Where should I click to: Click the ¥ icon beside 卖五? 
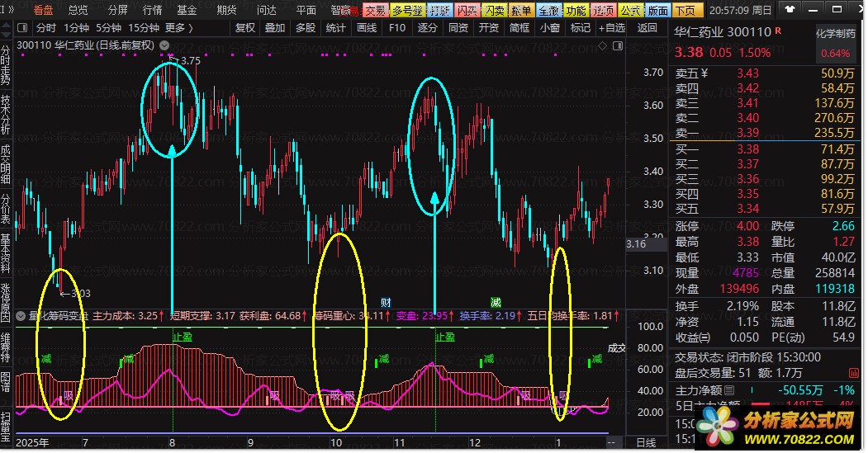704,73
